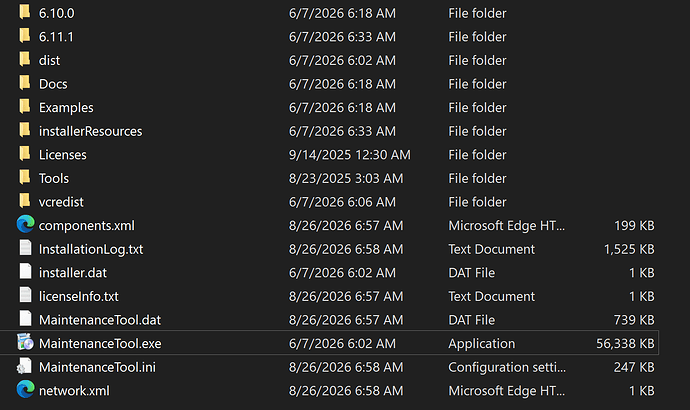The image size is (690, 410).
Task: Open the Docs folder entry
Action: [x=53, y=84]
